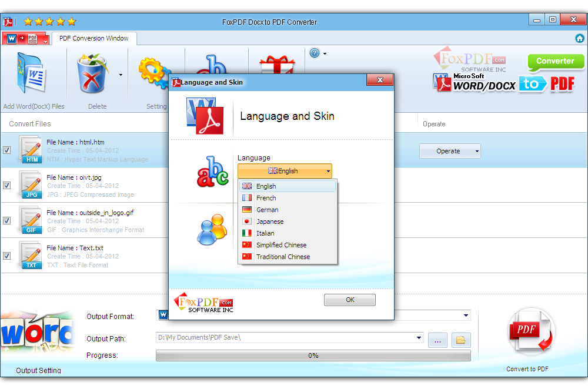Click the gift box toolbar icon

pyautogui.click(x=277, y=65)
